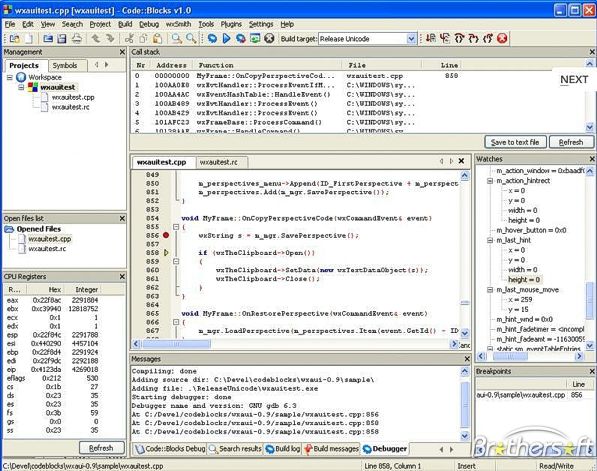This screenshot has height=471, width=597.
Task: Click the Paste clipboard icon
Action: tap(157, 38)
